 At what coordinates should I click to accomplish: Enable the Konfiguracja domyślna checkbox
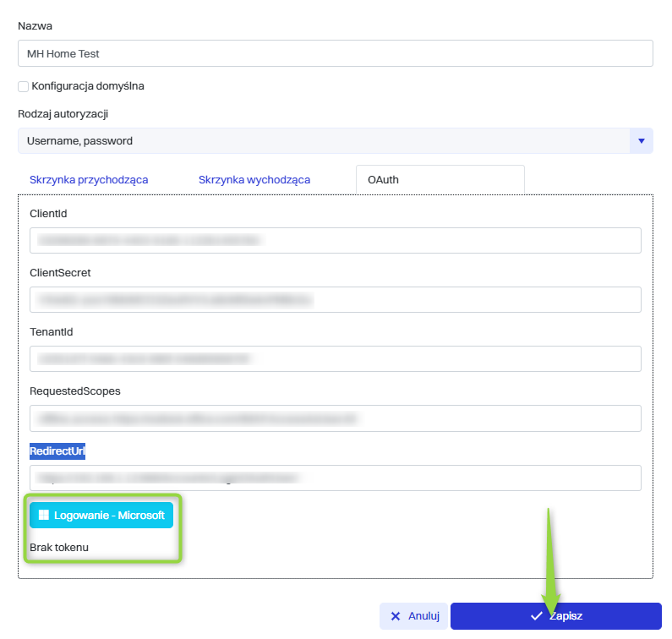[x=23, y=86]
